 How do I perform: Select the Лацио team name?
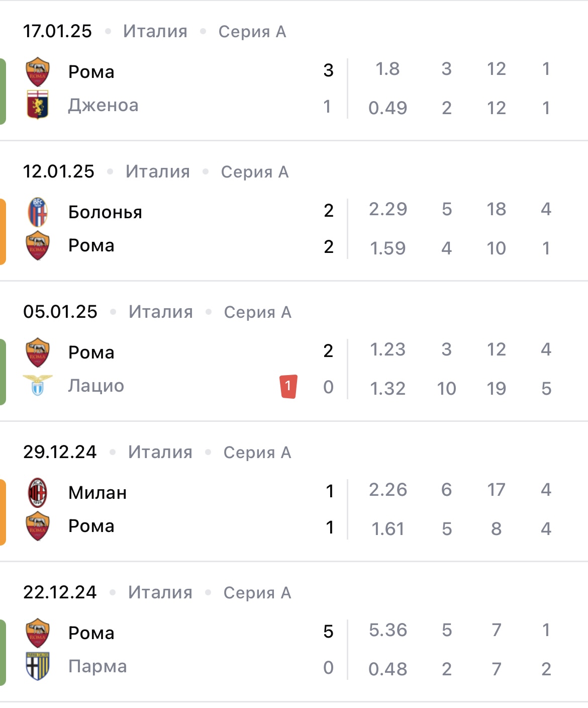pos(96,386)
